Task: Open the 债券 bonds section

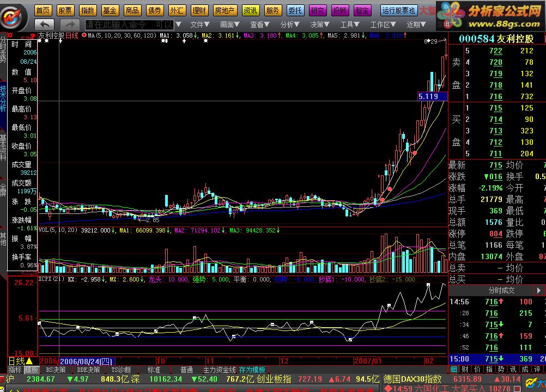Action: click(154, 10)
